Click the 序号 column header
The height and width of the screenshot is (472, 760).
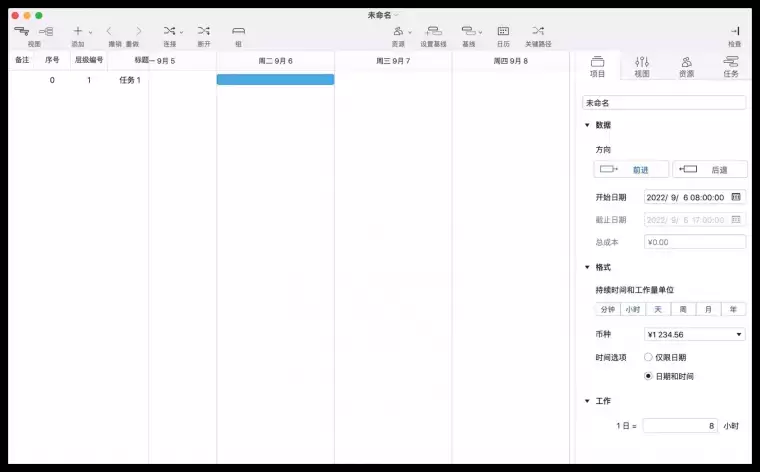pos(52,60)
